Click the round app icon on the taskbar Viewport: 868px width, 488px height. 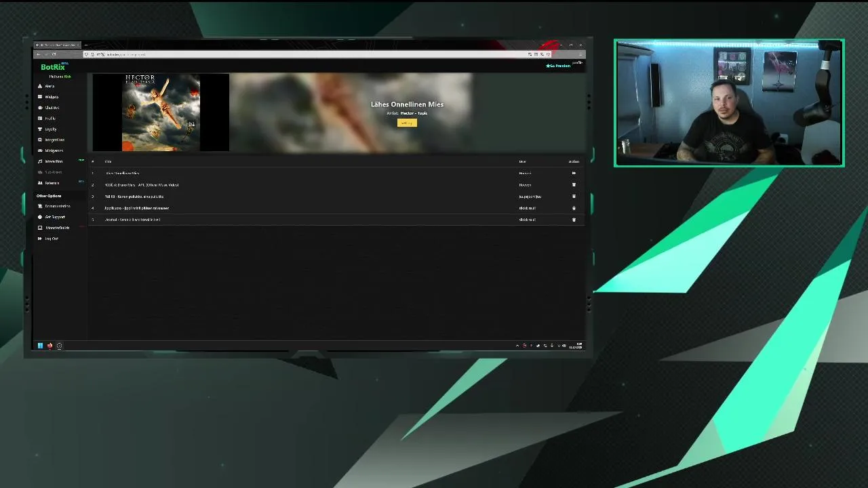pyautogui.click(x=59, y=346)
